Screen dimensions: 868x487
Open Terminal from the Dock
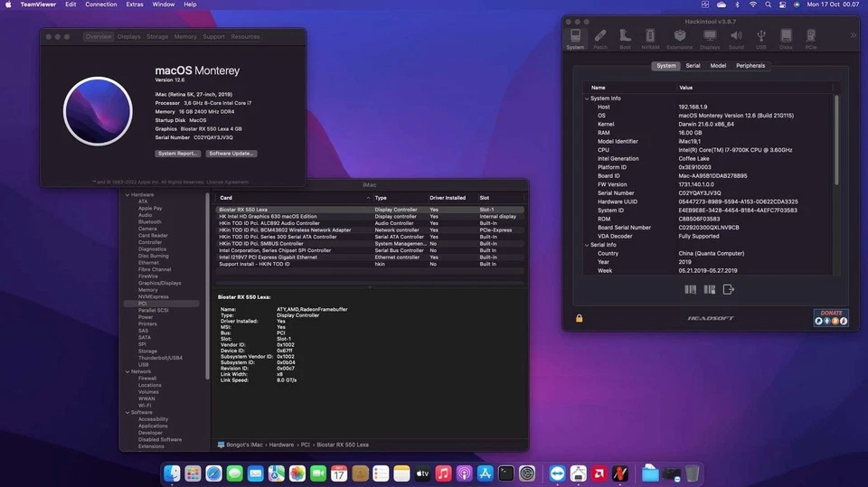coord(506,473)
